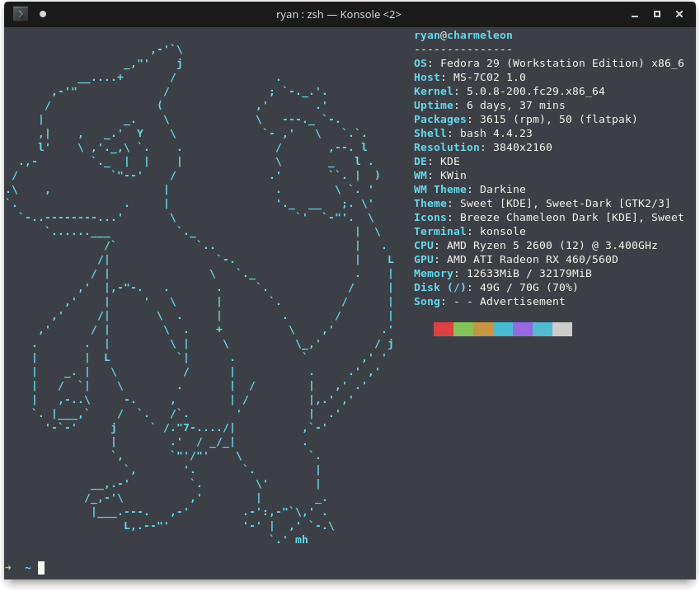Click the green color block in neofetch palette

point(463,330)
